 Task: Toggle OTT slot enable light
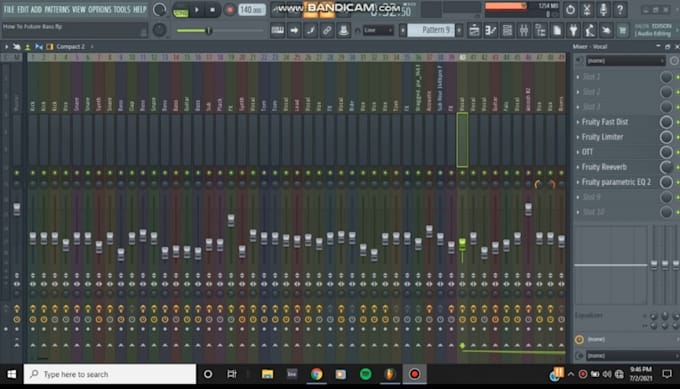click(x=677, y=152)
